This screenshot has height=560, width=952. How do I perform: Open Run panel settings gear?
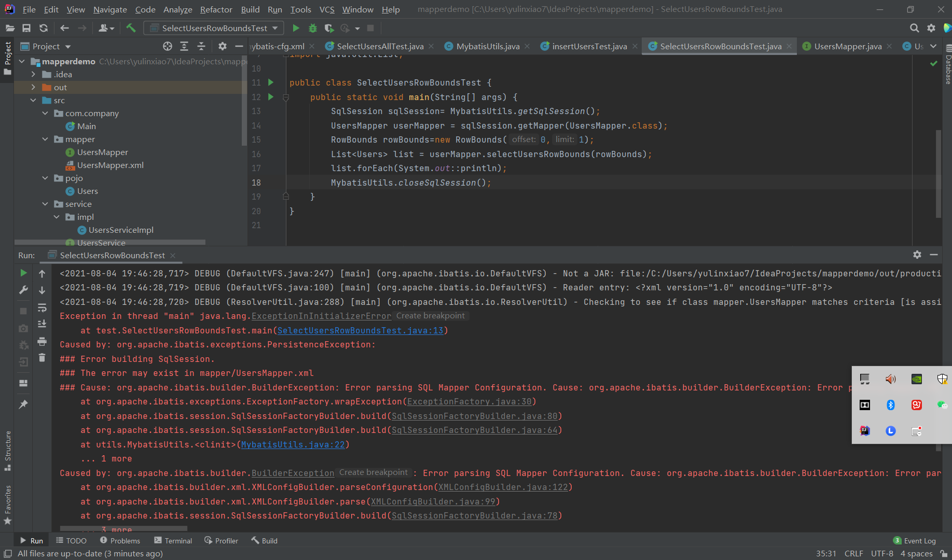(x=917, y=255)
